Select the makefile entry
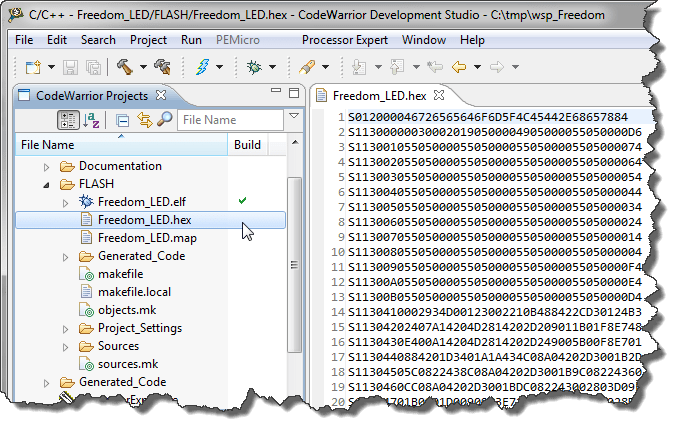 coord(120,274)
